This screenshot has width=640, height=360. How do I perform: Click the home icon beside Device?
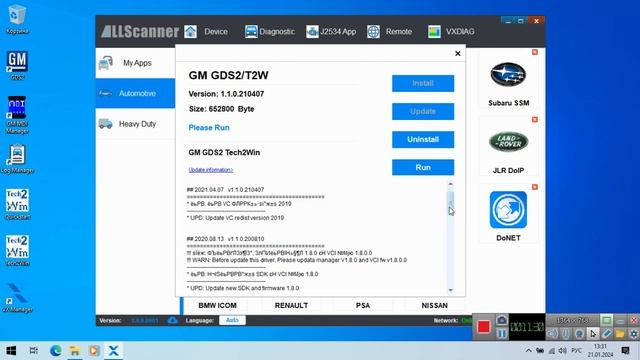click(x=190, y=31)
